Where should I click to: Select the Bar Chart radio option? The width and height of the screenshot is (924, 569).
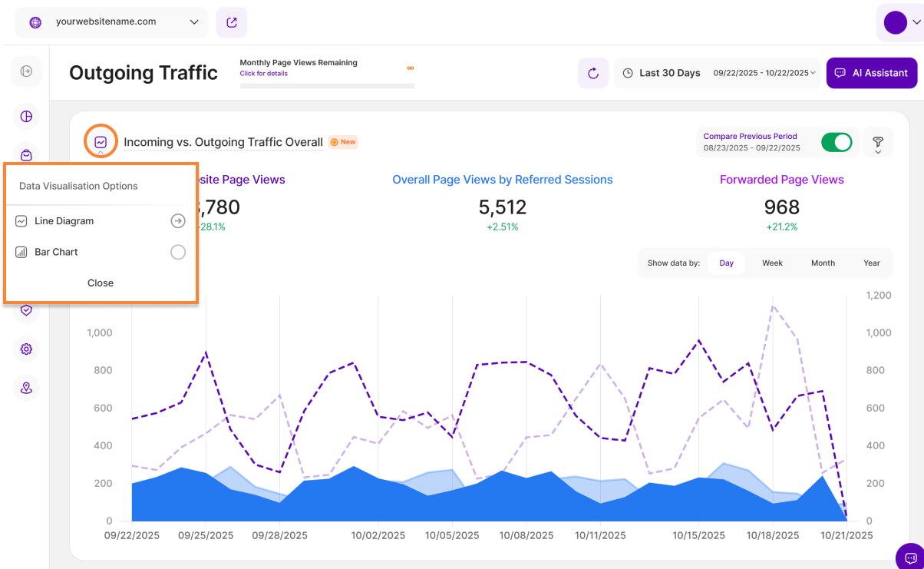pyautogui.click(x=177, y=252)
